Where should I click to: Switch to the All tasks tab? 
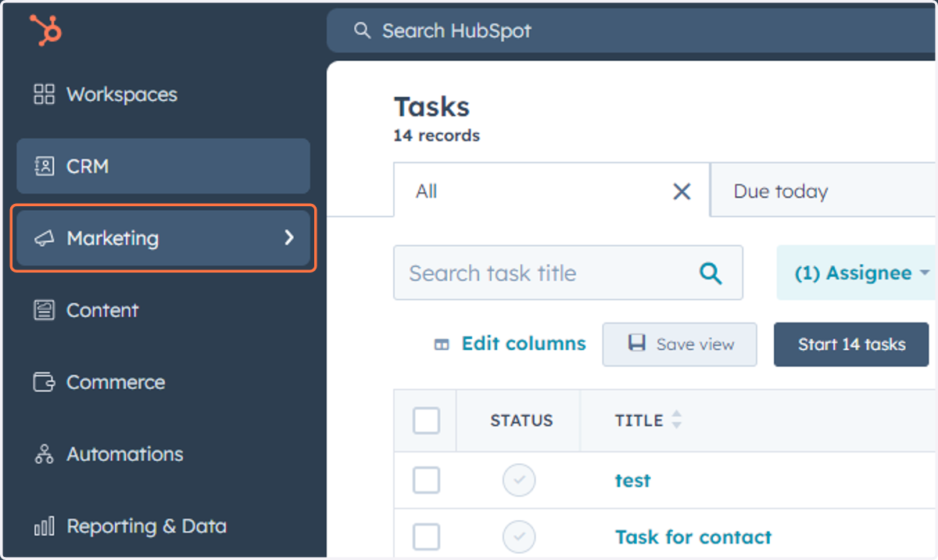click(551, 191)
